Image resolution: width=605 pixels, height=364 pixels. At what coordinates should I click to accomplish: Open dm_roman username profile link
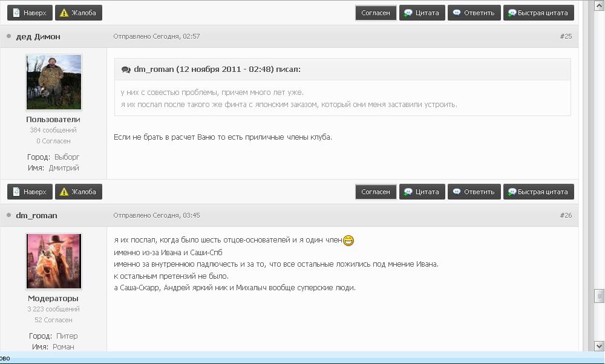click(36, 215)
